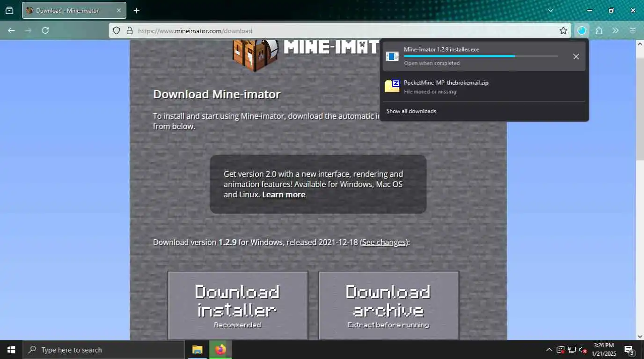Open the list all tabs dropdown

pyautogui.click(x=551, y=10)
